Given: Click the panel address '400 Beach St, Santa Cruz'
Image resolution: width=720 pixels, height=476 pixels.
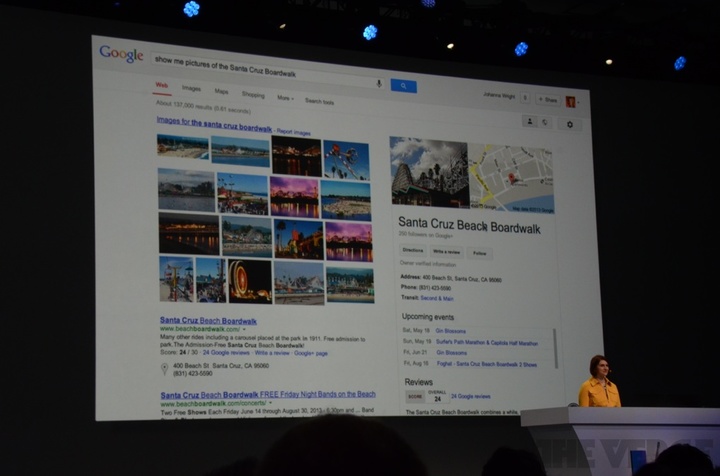Looking at the screenshot, I should click(461, 279).
